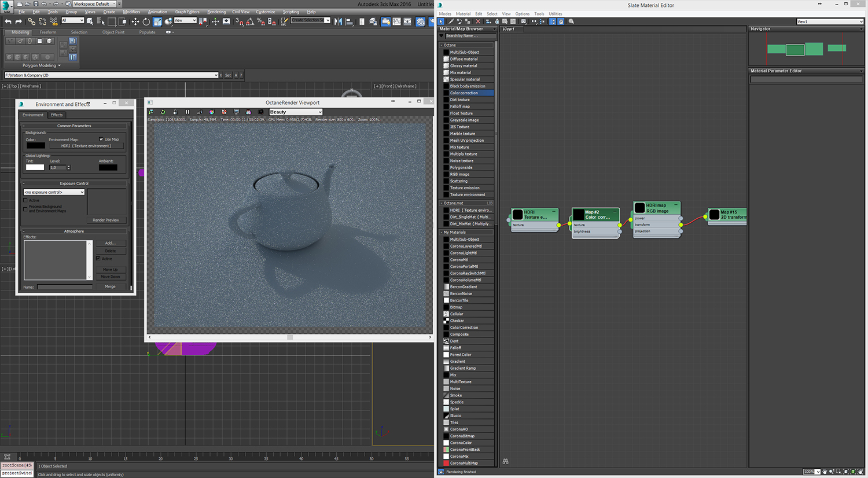
Task: Open the exposure control type dropdown
Action: coord(54,192)
